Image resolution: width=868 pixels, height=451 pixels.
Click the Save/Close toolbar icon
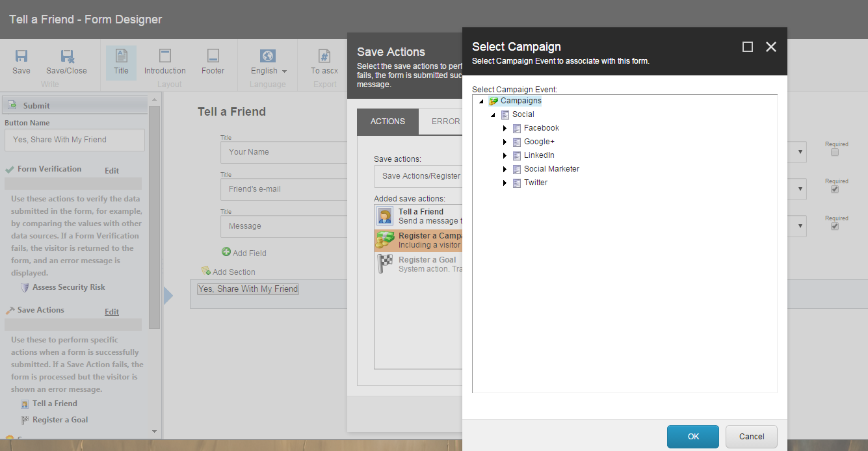(x=66, y=57)
